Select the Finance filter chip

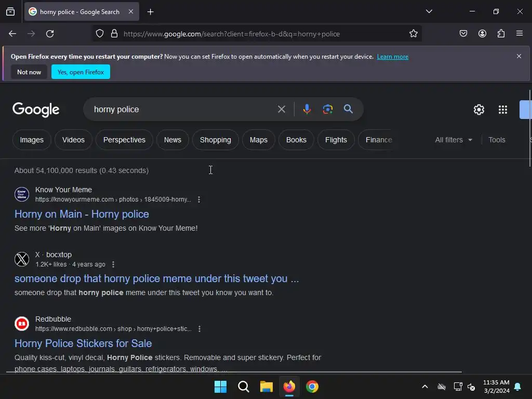pos(379,140)
